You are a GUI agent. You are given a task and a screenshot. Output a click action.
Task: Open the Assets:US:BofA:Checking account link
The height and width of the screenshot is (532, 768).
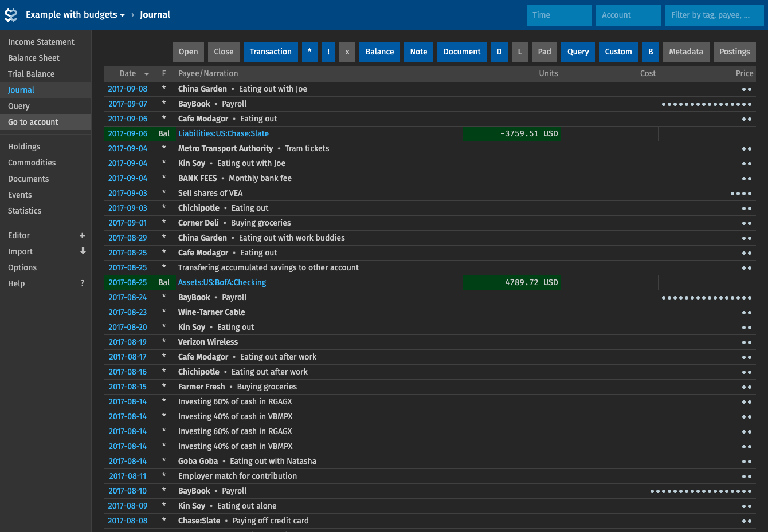(222, 282)
